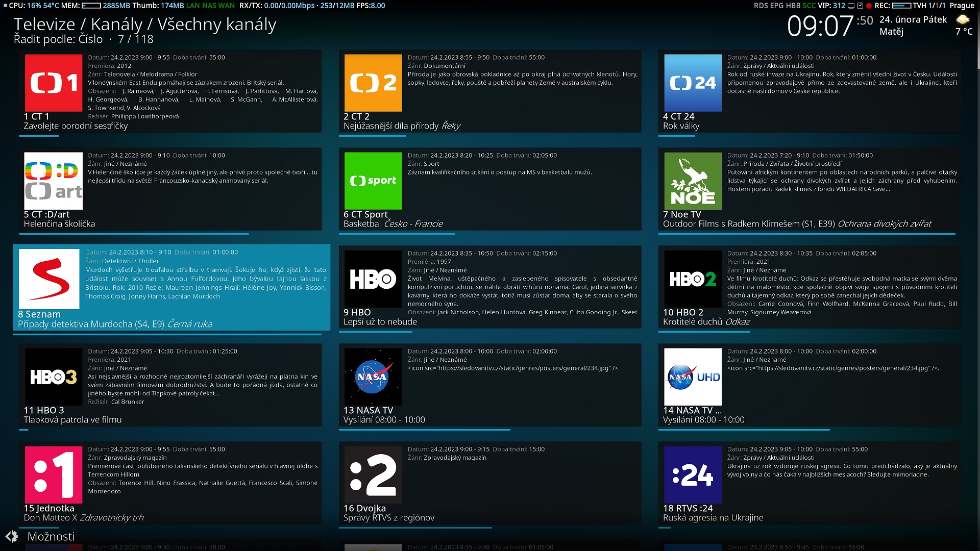The height and width of the screenshot is (551, 980).
Task: Select the NASA TV logo
Action: [x=373, y=377]
